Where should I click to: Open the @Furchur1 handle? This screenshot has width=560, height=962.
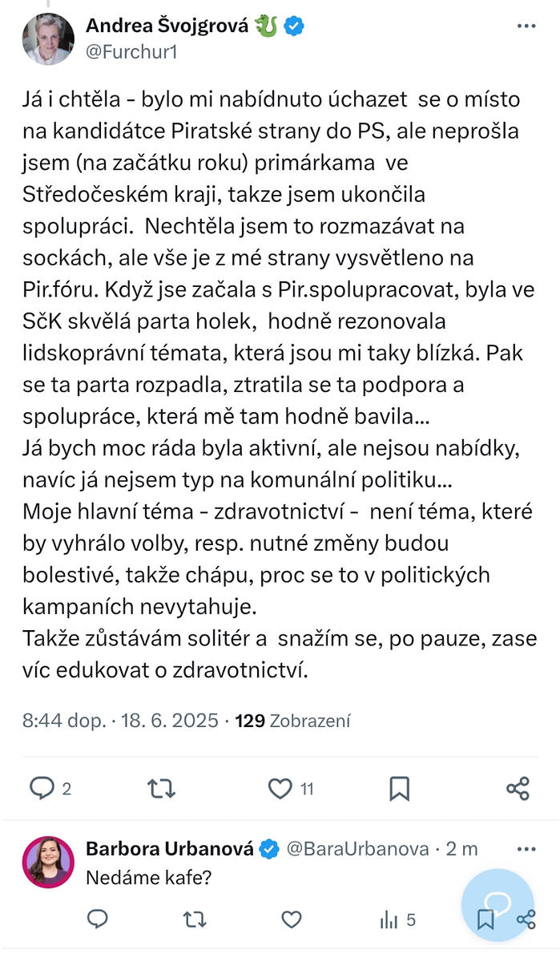coord(131,52)
